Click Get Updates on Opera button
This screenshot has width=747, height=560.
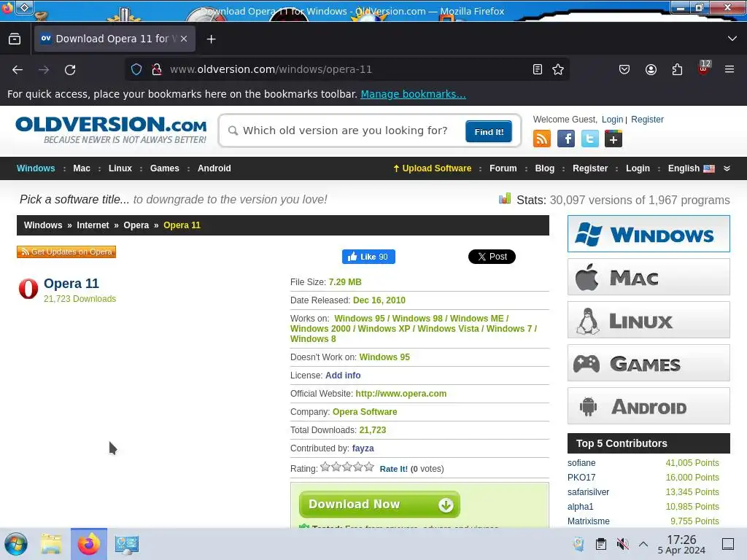66,252
